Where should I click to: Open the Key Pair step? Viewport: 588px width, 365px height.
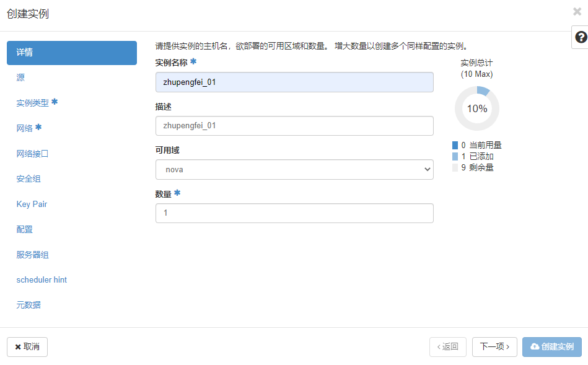click(x=32, y=204)
